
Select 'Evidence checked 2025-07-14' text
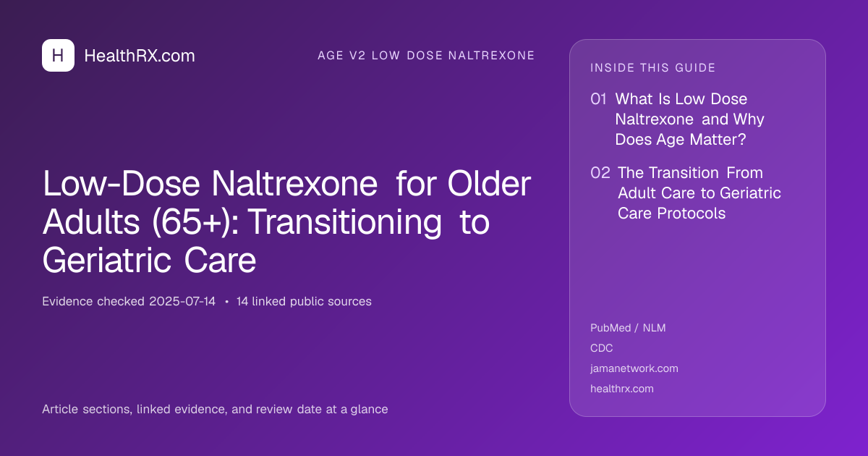(129, 301)
